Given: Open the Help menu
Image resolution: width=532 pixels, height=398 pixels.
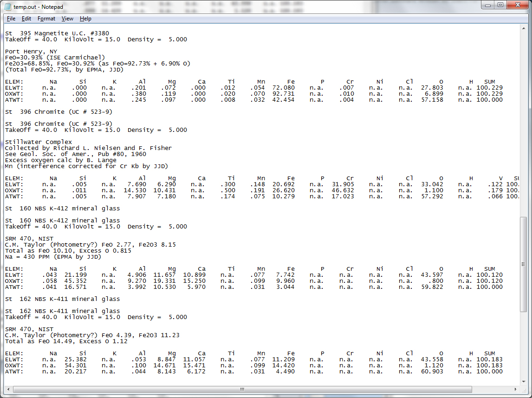Looking at the screenshot, I should [85, 19].
